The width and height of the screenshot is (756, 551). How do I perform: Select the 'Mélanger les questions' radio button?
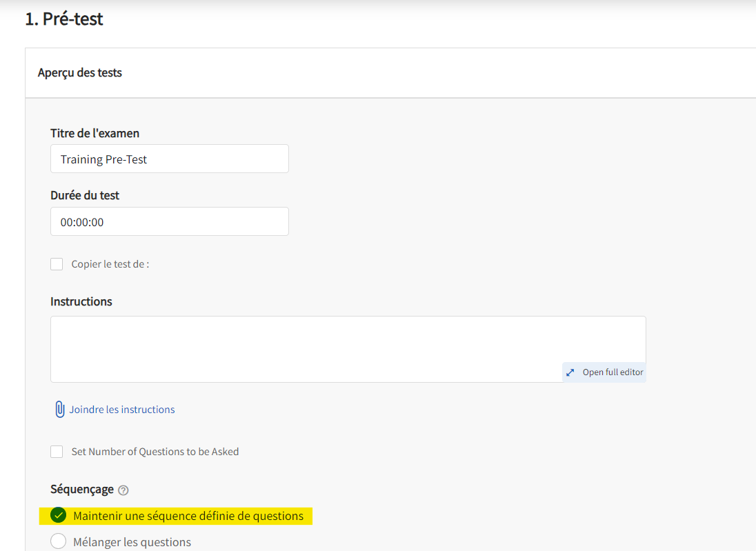(59, 542)
